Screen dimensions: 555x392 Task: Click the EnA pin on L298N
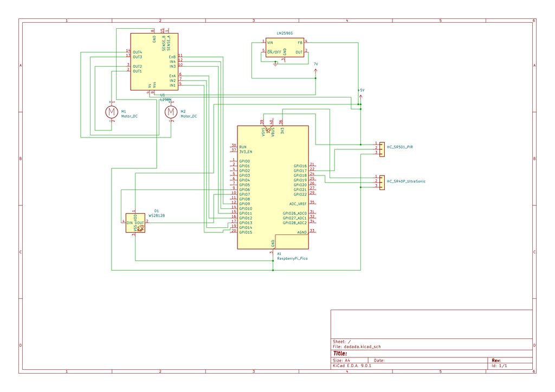tap(172, 76)
